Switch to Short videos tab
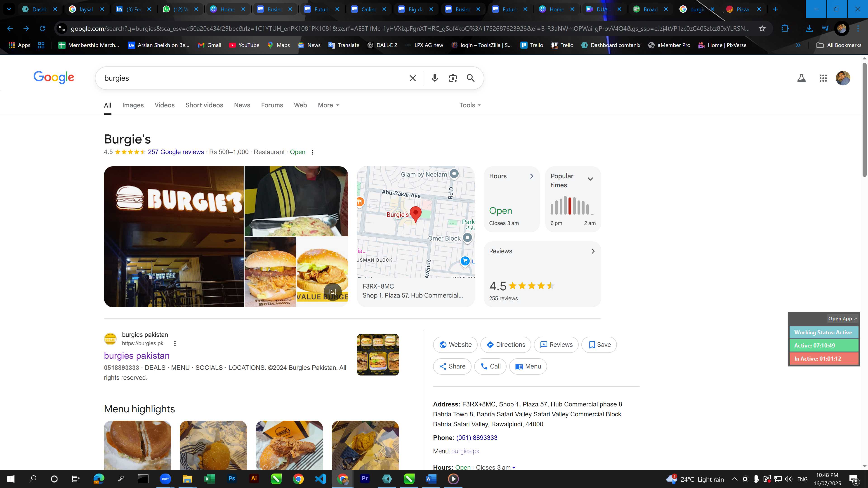This screenshot has height=488, width=868. click(204, 105)
